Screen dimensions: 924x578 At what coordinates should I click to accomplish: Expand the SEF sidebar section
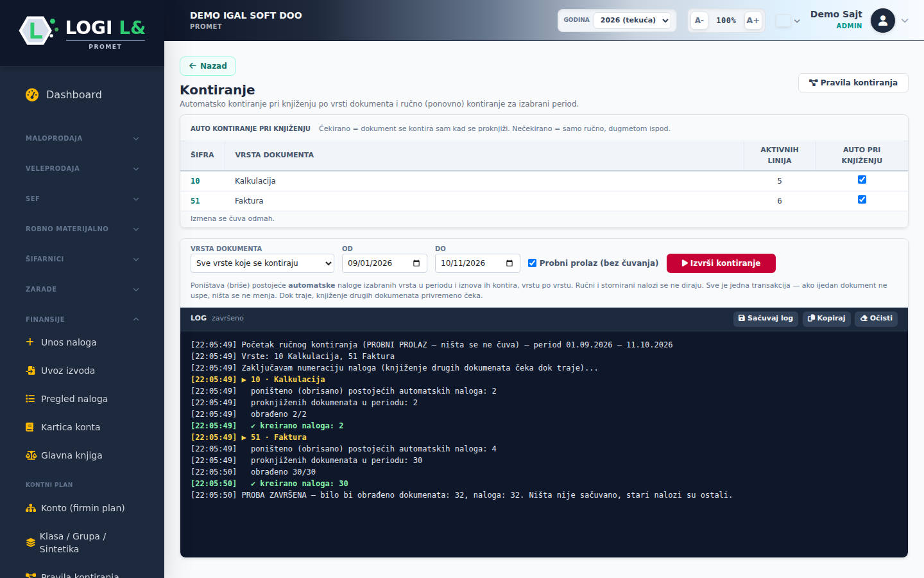point(82,198)
